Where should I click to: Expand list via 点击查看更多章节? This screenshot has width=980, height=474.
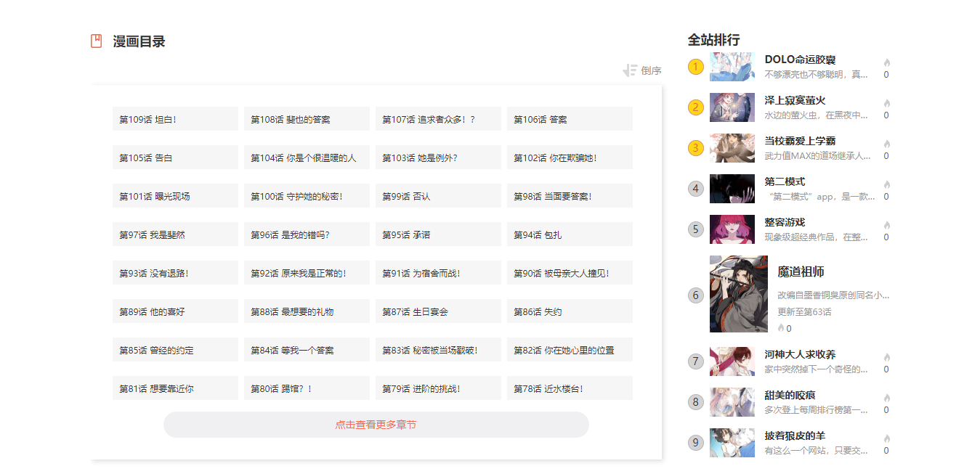point(376,425)
